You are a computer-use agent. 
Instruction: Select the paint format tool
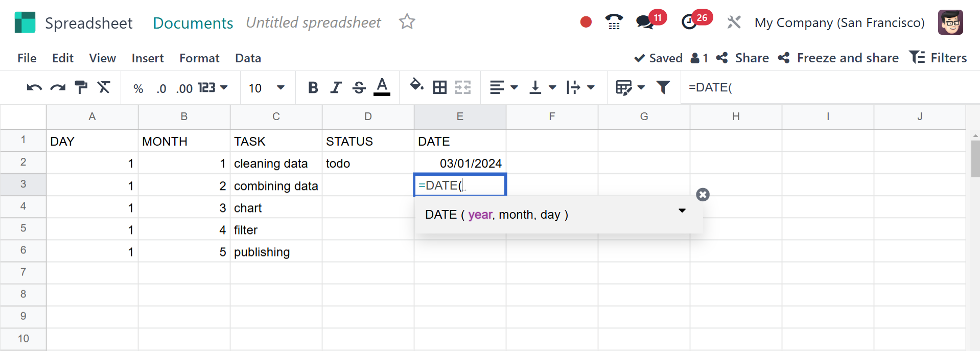[x=81, y=88]
